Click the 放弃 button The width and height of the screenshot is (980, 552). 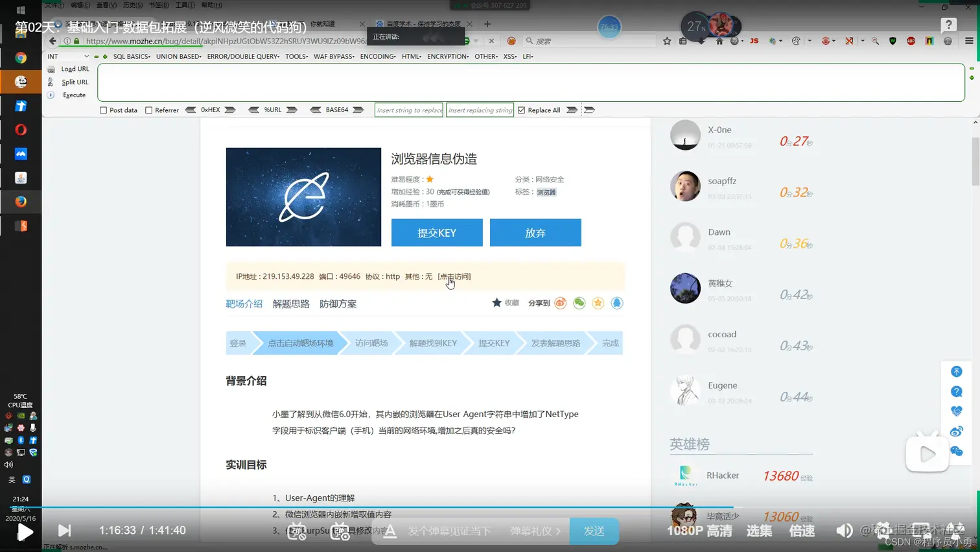point(535,233)
